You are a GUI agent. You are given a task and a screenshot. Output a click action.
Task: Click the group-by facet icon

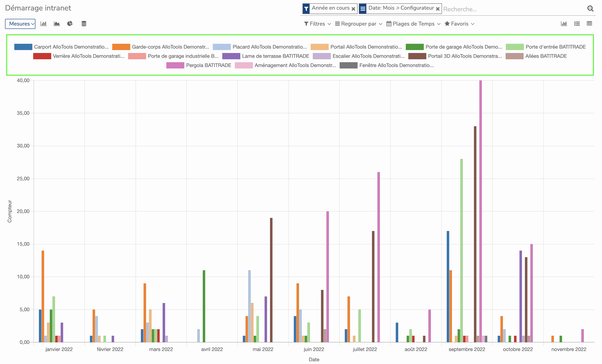coord(363,9)
